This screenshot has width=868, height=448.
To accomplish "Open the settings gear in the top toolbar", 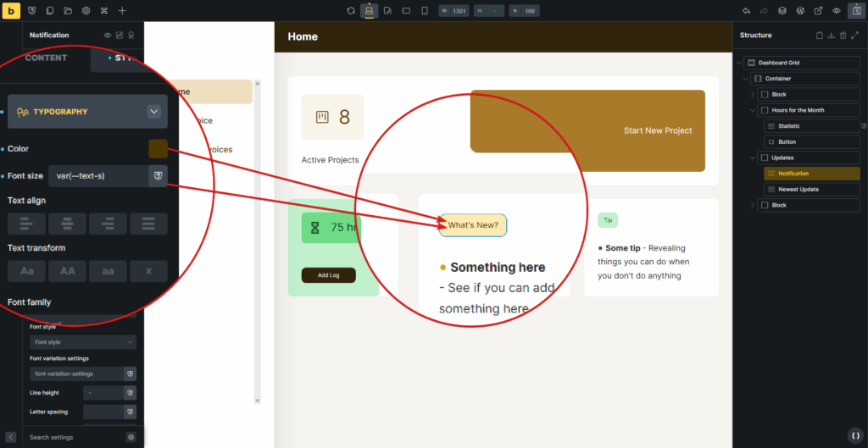I will tap(86, 10).
